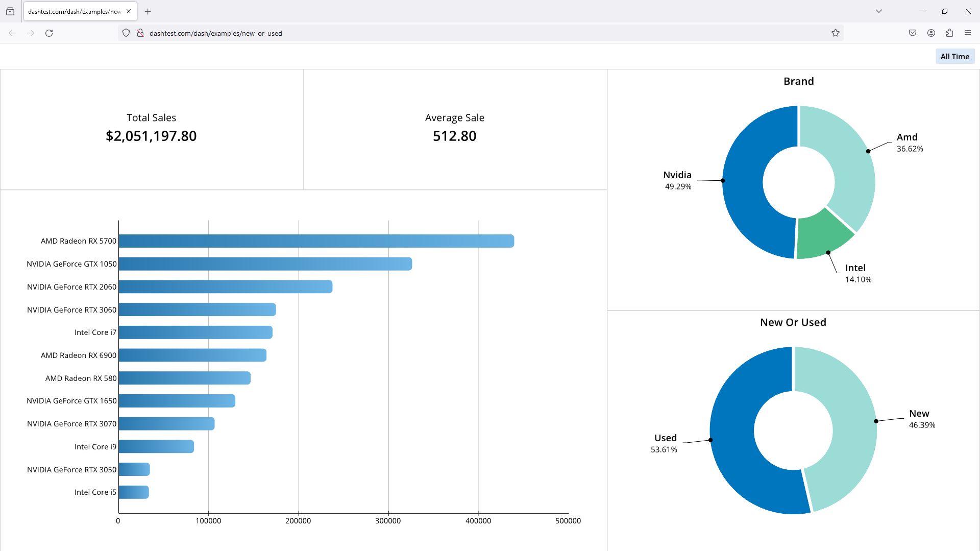
Task: Open the hamburger application menu
Action: point(968,33)
